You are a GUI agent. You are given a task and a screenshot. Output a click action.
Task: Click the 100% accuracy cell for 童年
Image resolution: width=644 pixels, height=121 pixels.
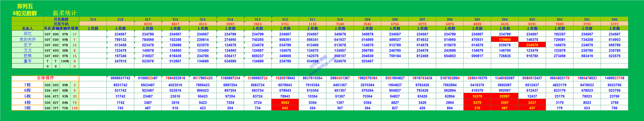pyautogui.click(x=65, y=61)
